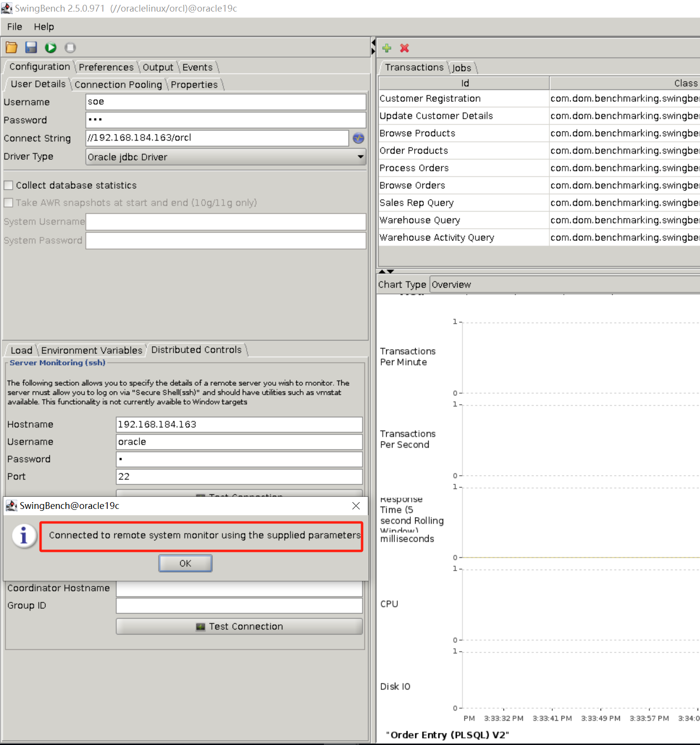700x745 pixels.
Task: Stop the benchmark run with the stop icon
Action: pos(70,47)
